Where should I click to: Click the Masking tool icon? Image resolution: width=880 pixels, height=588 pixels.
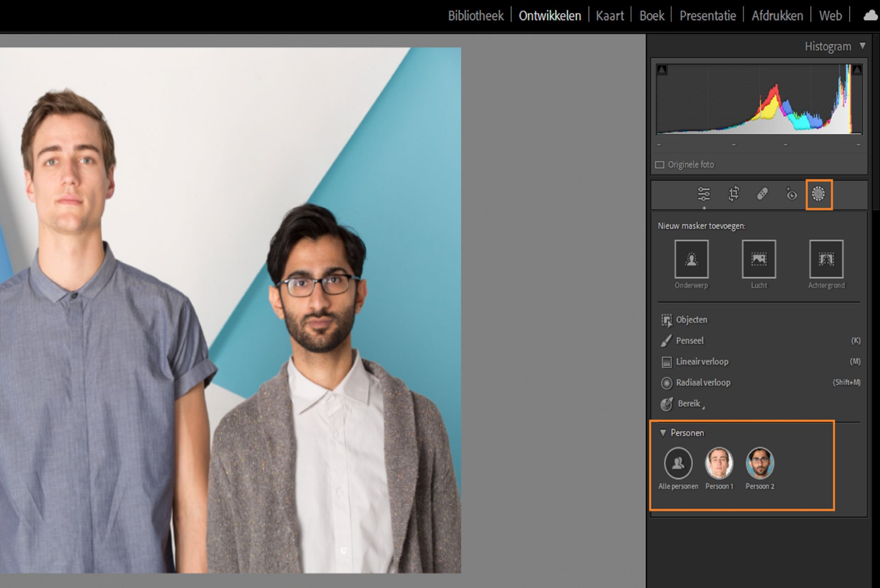pyautogui.click(x=819, y=194)
